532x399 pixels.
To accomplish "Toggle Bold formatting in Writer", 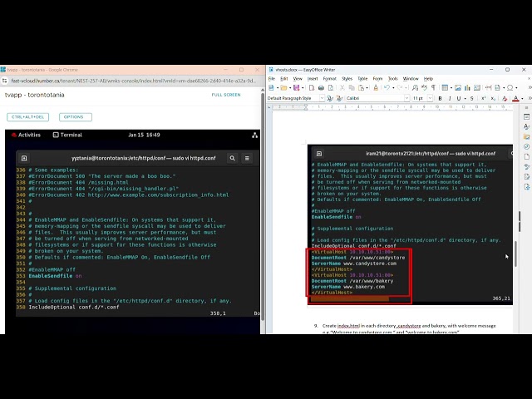I will click(x=440, y=98).
